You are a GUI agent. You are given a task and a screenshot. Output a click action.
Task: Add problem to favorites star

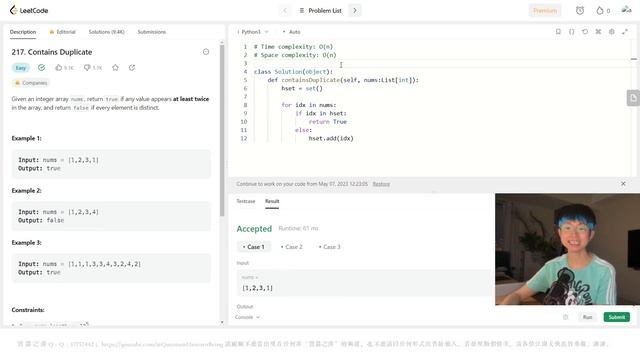tap(116, 68)
